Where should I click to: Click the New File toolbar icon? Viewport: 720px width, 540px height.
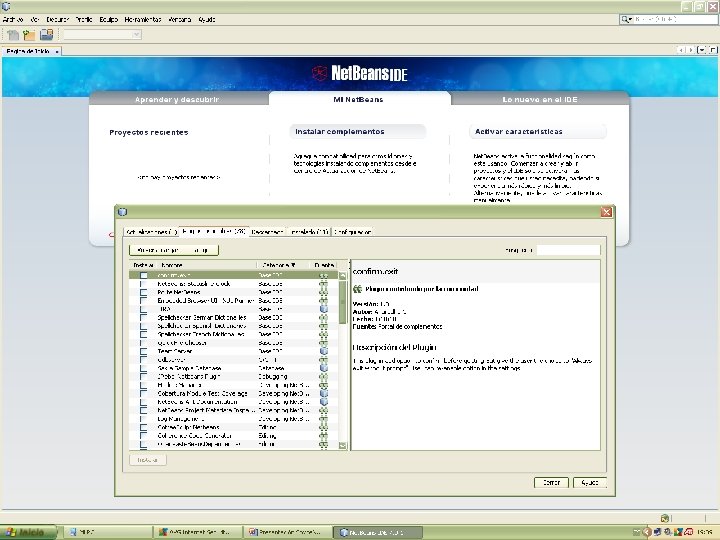pos(13,34)
